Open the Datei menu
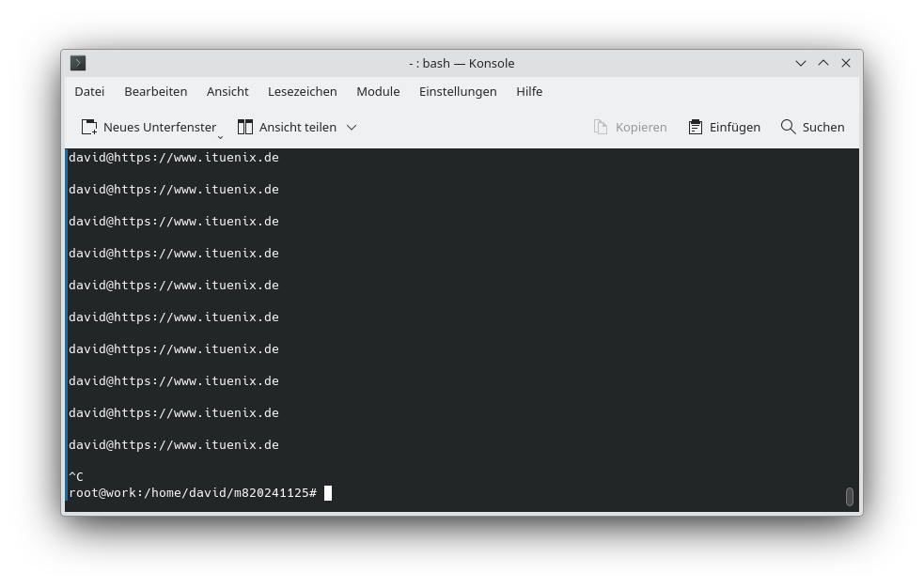Screen dimensions: 924x588 point(89,91)
